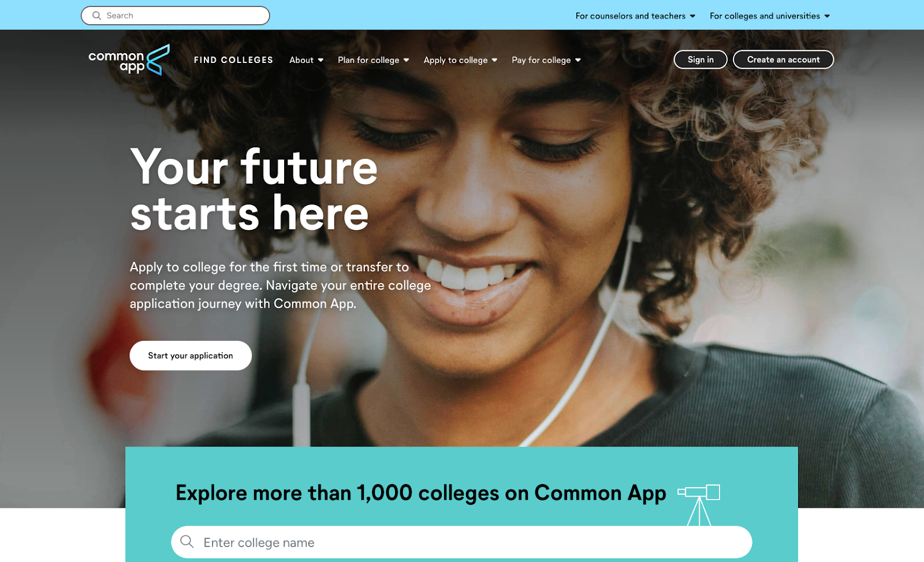Open the Pay for college menu
Image resolution: width=924 pixels, height=562 pixels.
pyautogui.click(x=546, y=60)
